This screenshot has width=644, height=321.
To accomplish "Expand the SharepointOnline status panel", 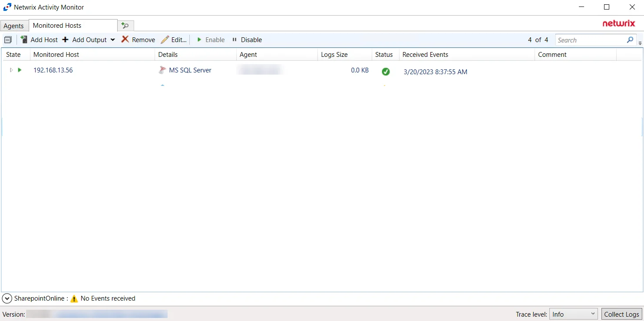I will [x=7, y=298].
